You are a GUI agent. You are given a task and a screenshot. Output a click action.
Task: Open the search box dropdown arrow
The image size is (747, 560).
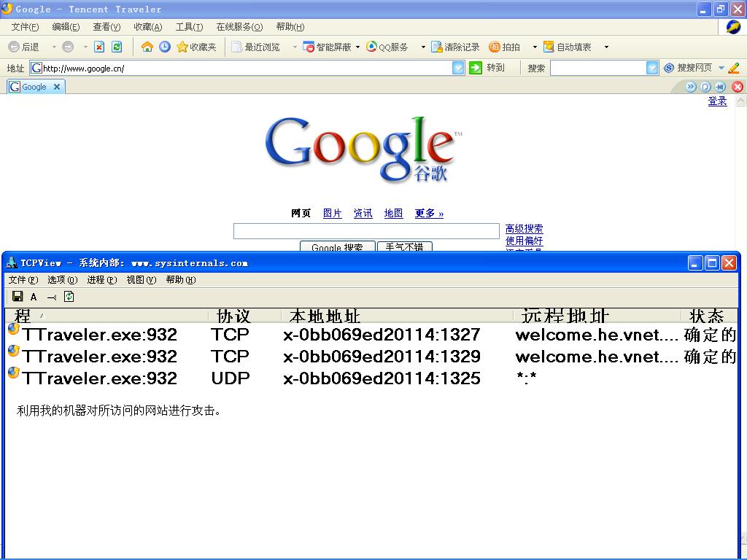pyautogui.click(x=652, y=68)
